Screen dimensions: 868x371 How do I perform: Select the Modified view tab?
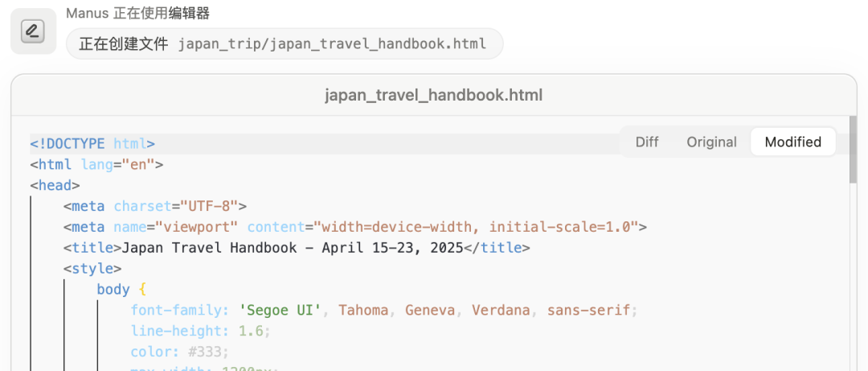click(x=792, y=142)
